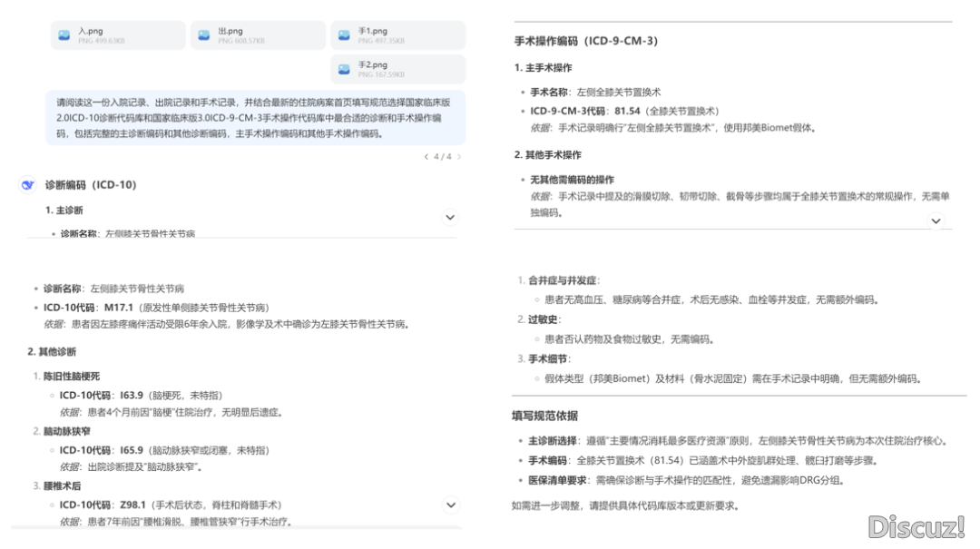Click the I63.9 code line

[141, 396]
